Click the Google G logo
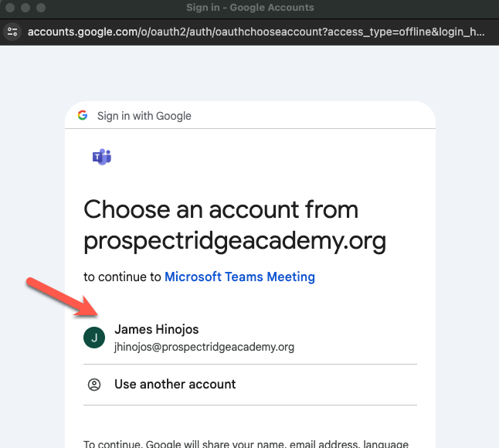499x448 pixels. tap(83, 115)
